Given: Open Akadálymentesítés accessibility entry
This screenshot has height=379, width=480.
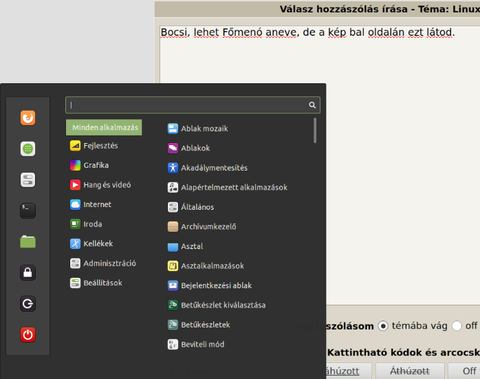Looking at the screenshot, I should [x=207, y=168].
